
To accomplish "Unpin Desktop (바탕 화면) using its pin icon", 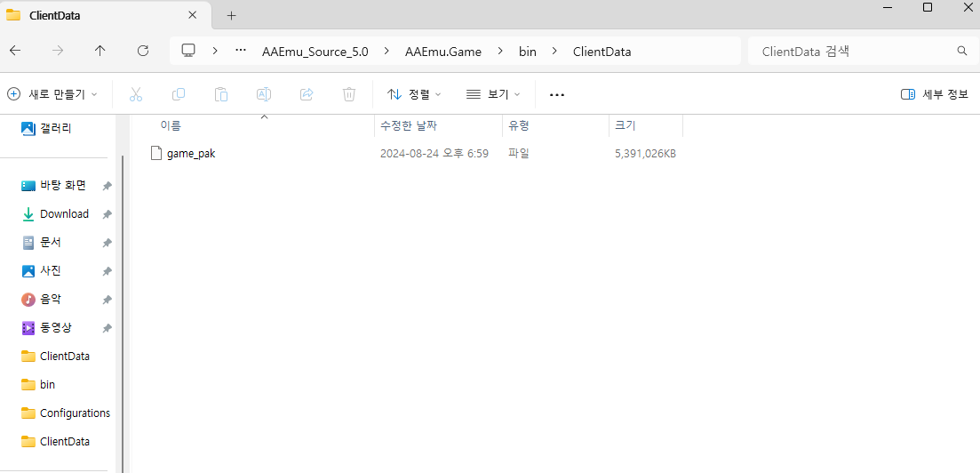I will click(107, 186).
